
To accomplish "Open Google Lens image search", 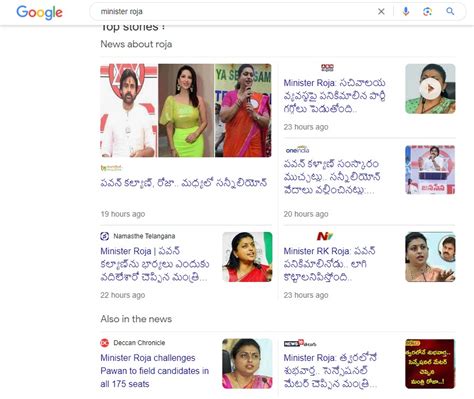I will 427,12.
